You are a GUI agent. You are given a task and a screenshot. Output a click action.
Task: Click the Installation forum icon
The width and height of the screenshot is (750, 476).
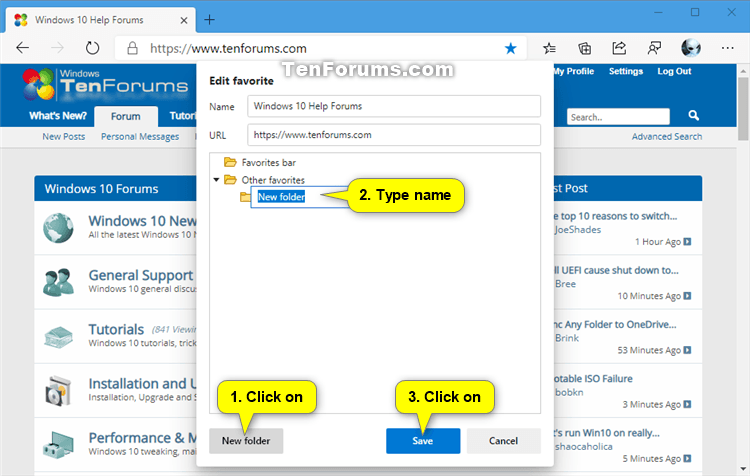58,391
